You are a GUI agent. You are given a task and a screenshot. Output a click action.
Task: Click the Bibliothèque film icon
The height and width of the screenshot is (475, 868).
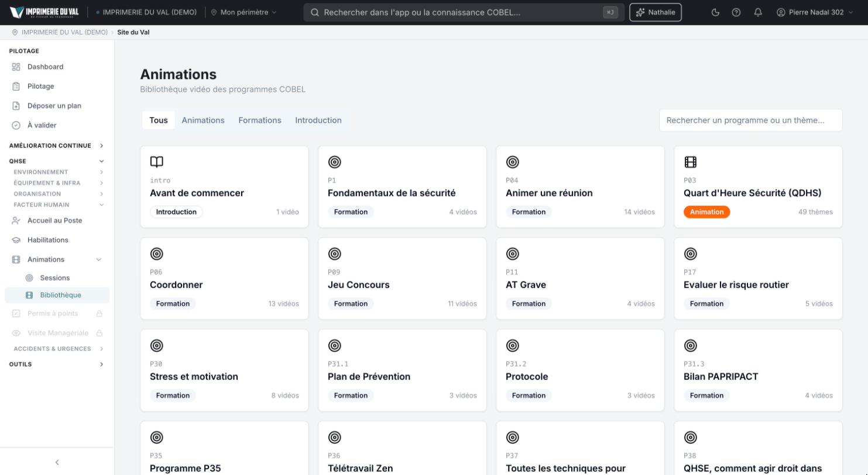29,295
